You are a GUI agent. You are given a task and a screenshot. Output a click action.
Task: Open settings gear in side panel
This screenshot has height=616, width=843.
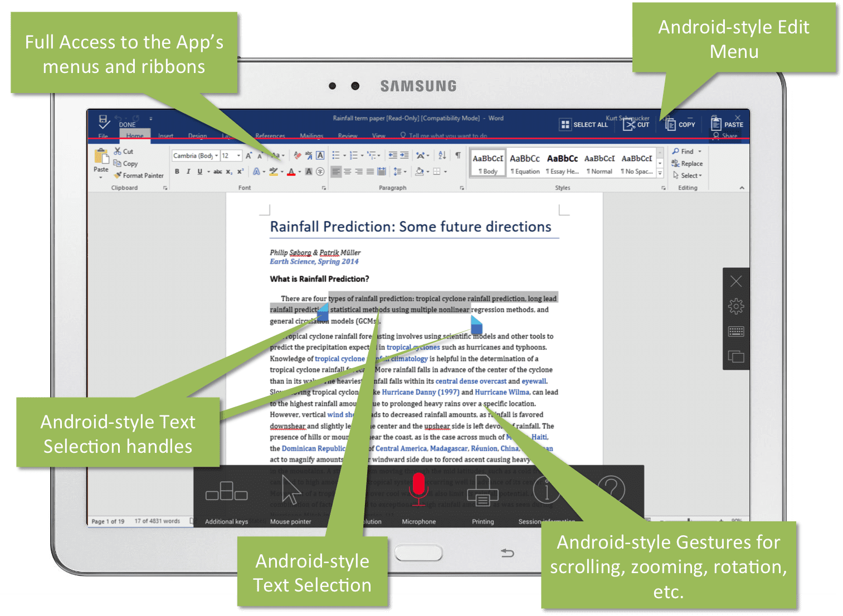click(736, 306)
